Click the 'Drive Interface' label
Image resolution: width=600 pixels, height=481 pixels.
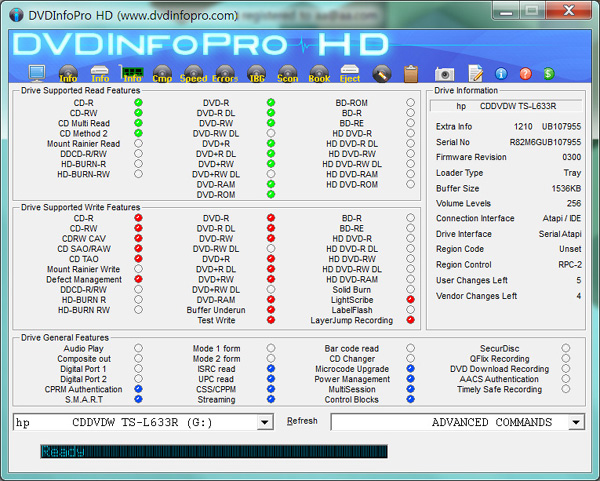(x=464, y=234)
